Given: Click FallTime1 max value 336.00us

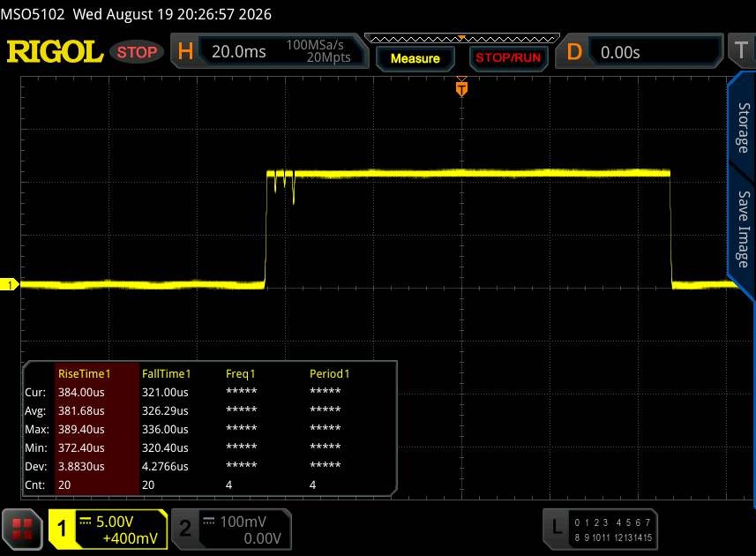Looking at the screenshot, I should click(165, 429).
